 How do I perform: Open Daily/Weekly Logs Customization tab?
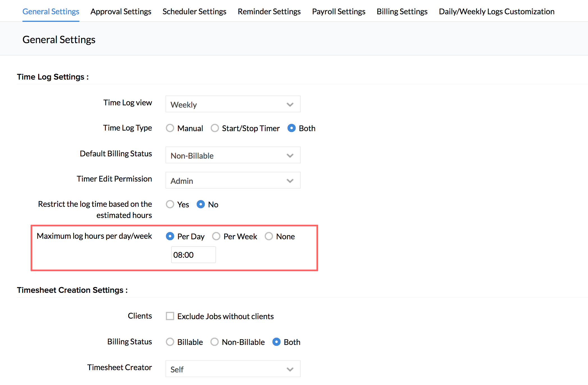click(497, 11)
